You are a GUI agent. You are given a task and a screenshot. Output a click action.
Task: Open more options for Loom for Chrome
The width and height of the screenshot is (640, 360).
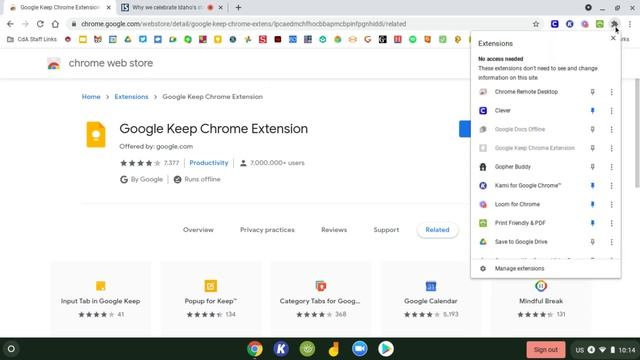[611, 204]
